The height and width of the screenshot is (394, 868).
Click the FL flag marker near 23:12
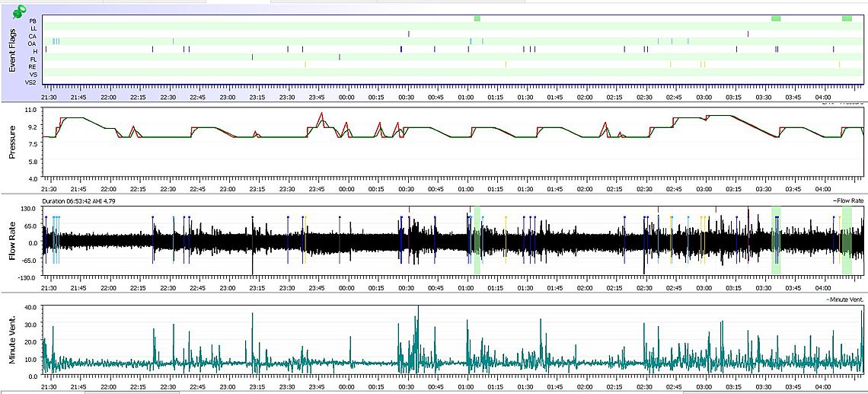[x=253, y=57]
